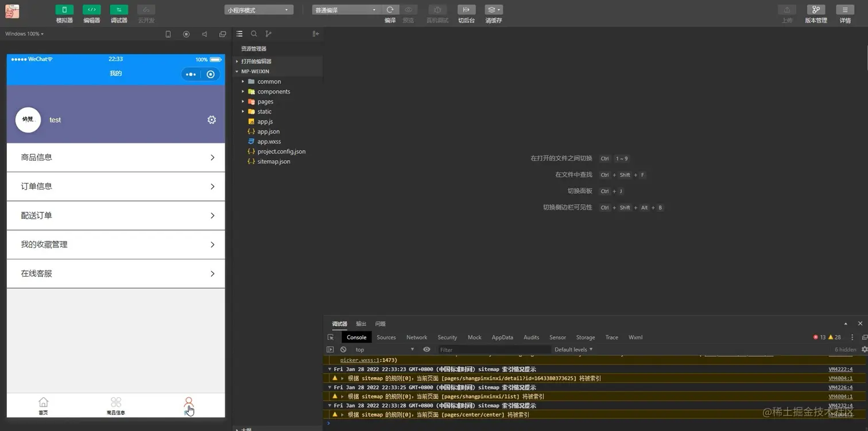The width and height of the screenshot is (868, 431).
Task: Collapse the MP-WEIXIN project root
Action: coord(278,72)
